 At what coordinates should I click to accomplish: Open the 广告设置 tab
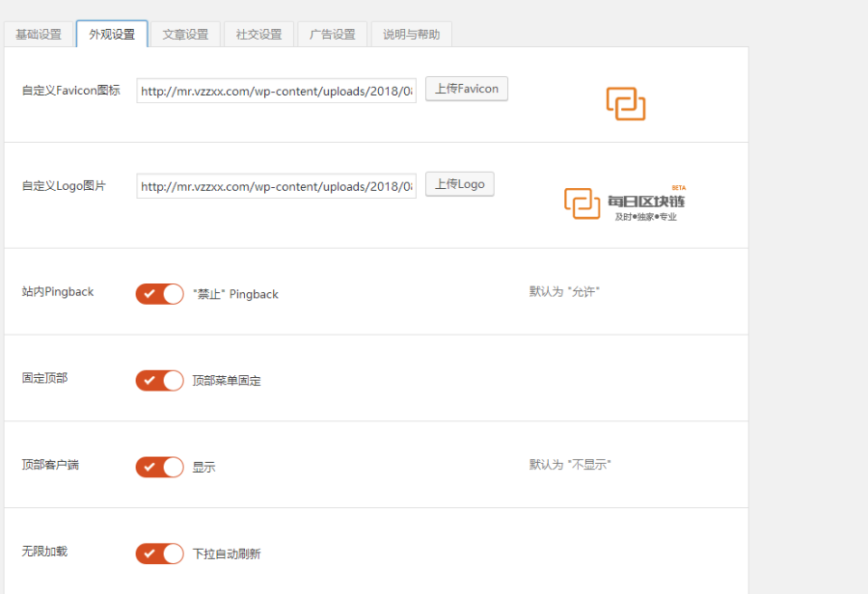coord(332,35)
